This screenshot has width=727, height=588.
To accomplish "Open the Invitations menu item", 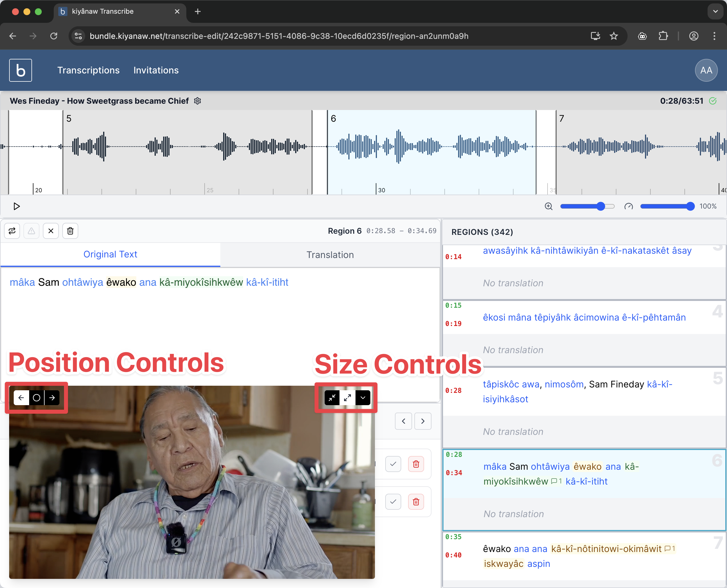I will [x=156, y=70].
